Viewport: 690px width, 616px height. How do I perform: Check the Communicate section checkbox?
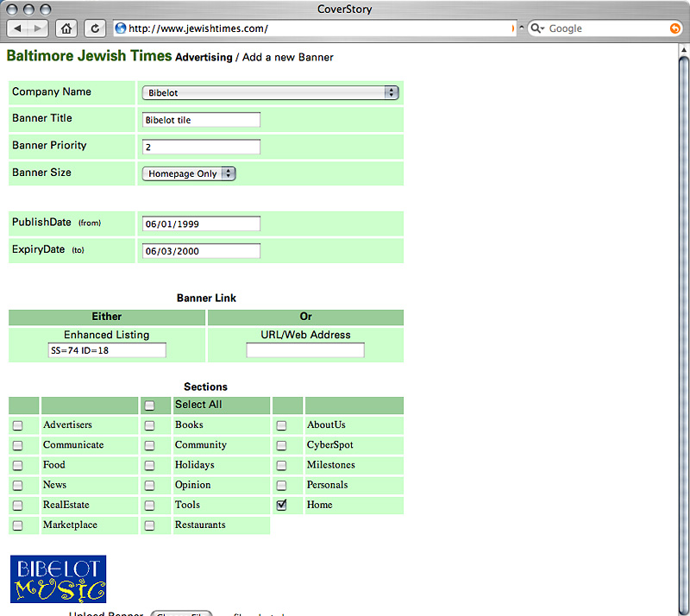coord(17,445)
